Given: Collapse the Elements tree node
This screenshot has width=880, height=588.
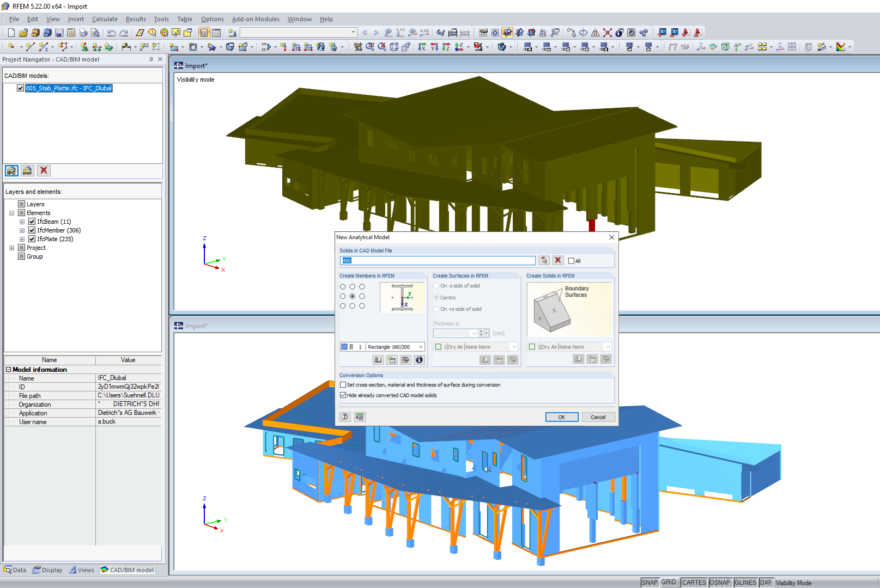Looking at the screenshot, I should [x=11, y=213].
